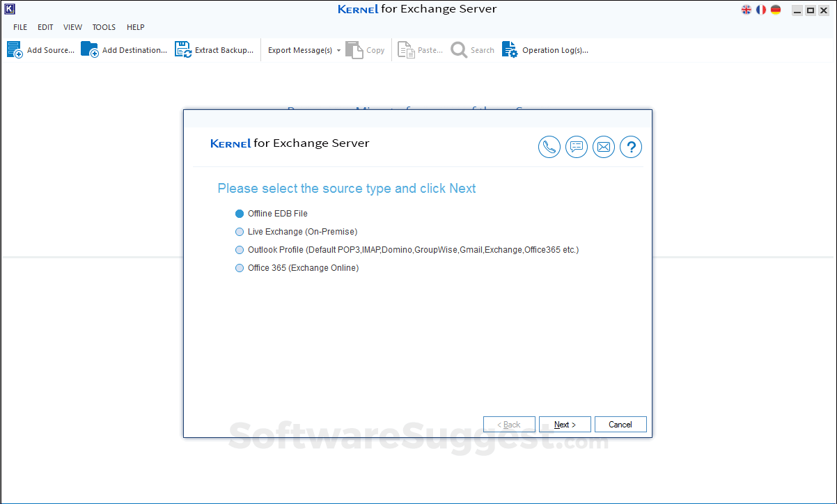Click the Add Source toolbar icon

[x=15, y=49]
